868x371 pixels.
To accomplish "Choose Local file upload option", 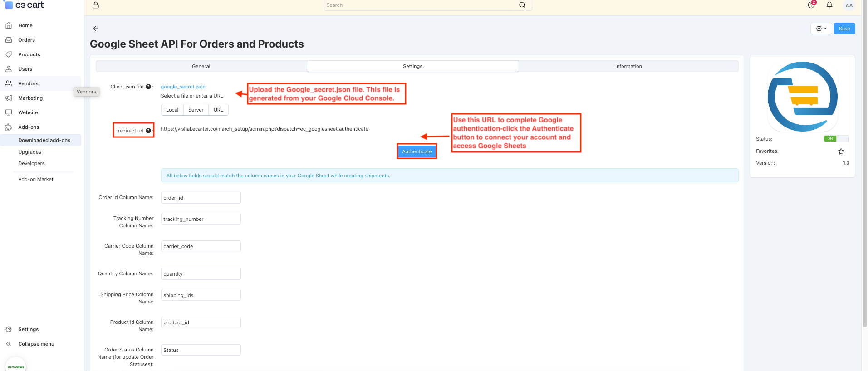I will (172, 110).
